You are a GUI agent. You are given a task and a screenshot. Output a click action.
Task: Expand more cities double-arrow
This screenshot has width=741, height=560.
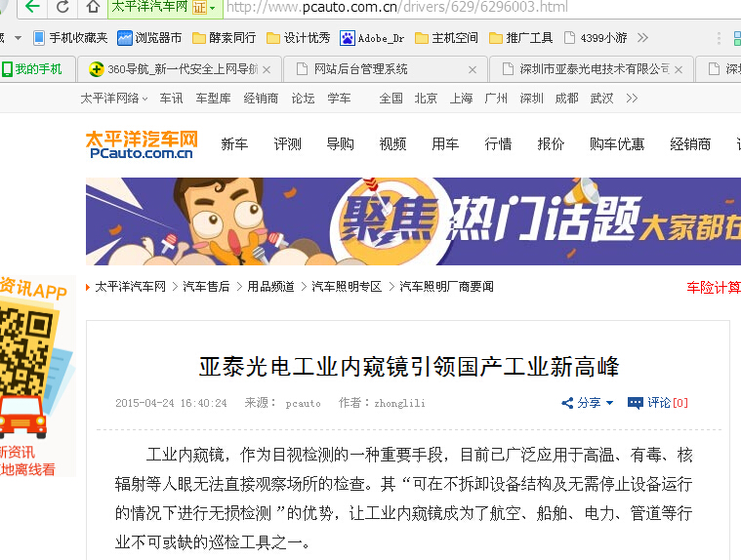[x=632, y=99]
